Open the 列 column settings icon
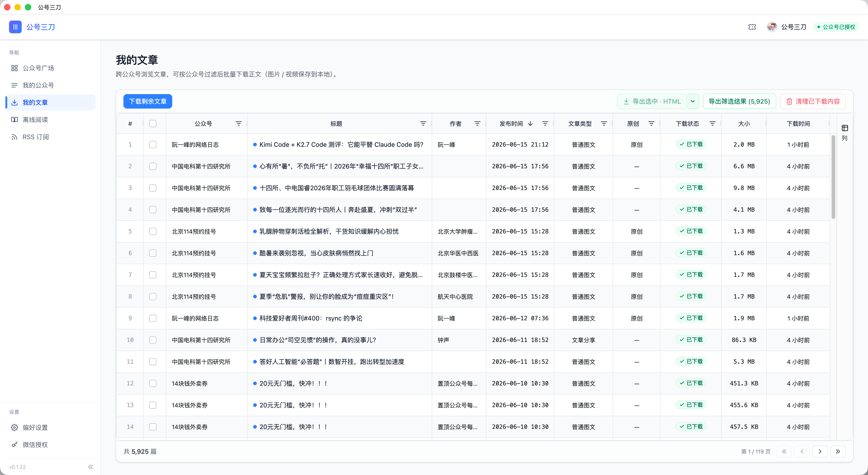This screenshot has height=475, width=868. click(845, 128)
